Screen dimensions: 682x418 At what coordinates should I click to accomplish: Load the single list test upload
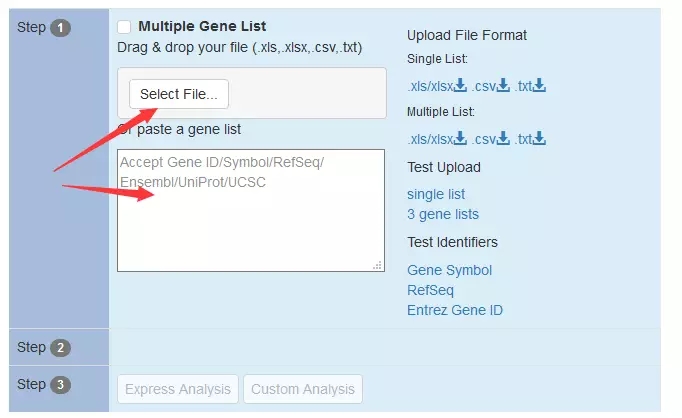coord(436,194)
